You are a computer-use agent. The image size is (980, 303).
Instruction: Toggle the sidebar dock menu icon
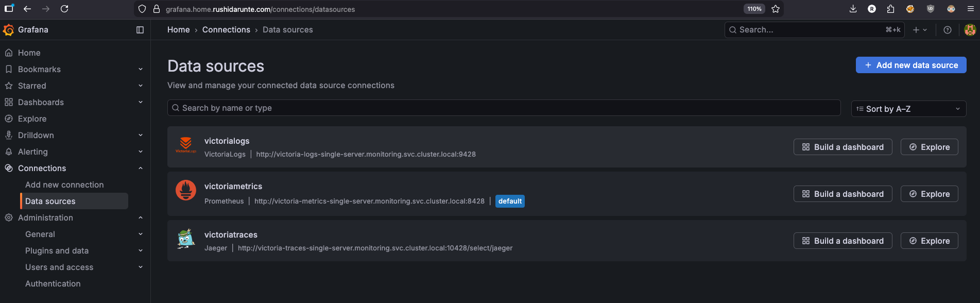(140, 30)
